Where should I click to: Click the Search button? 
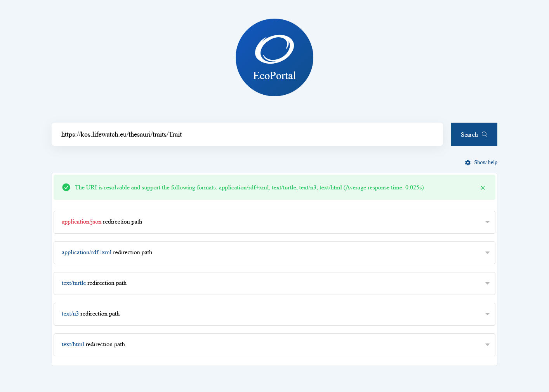tap(474, 134)
